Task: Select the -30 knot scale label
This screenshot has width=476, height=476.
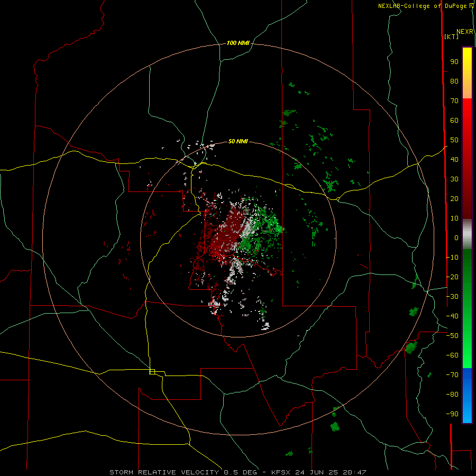Action: tap(452, 297)
